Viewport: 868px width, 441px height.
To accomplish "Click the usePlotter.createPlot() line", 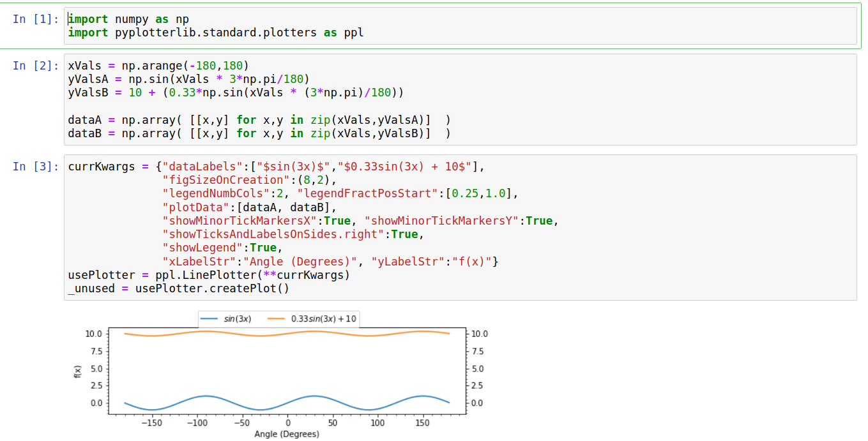I will pos(179,288).
